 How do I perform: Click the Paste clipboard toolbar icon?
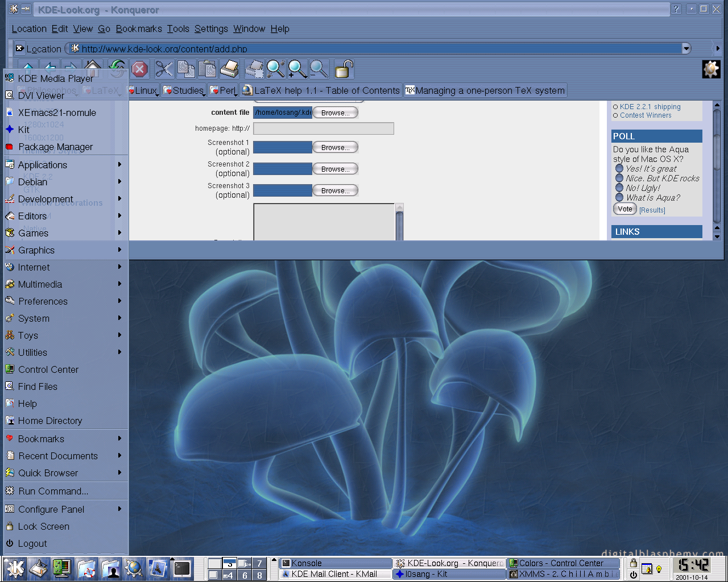[x=208, y=69]
